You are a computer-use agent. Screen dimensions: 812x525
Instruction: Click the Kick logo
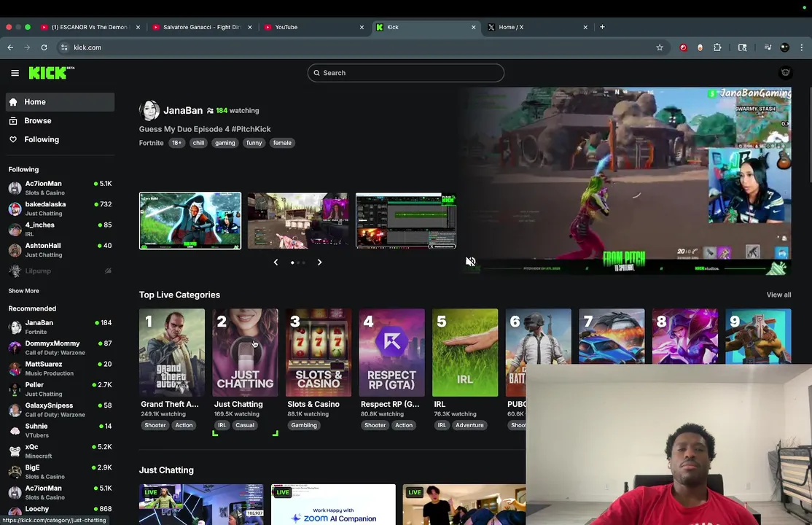tap(51, 73)
